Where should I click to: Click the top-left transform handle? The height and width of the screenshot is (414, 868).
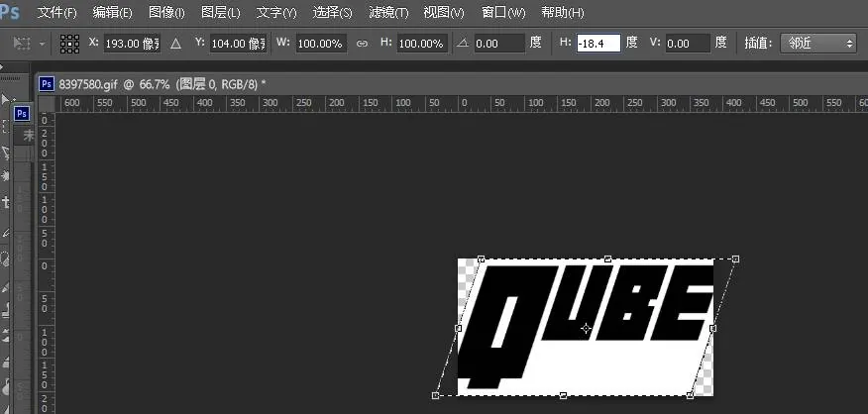[481, 259]
